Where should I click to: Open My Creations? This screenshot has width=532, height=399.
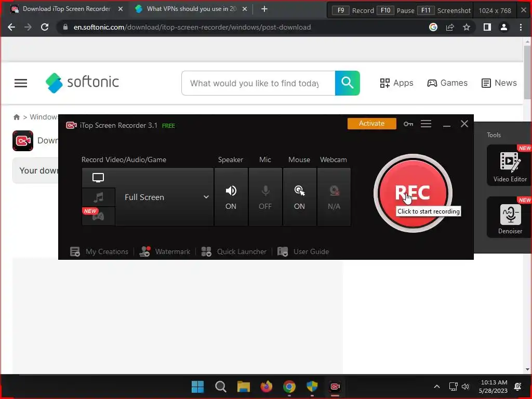tap(99, 251)
